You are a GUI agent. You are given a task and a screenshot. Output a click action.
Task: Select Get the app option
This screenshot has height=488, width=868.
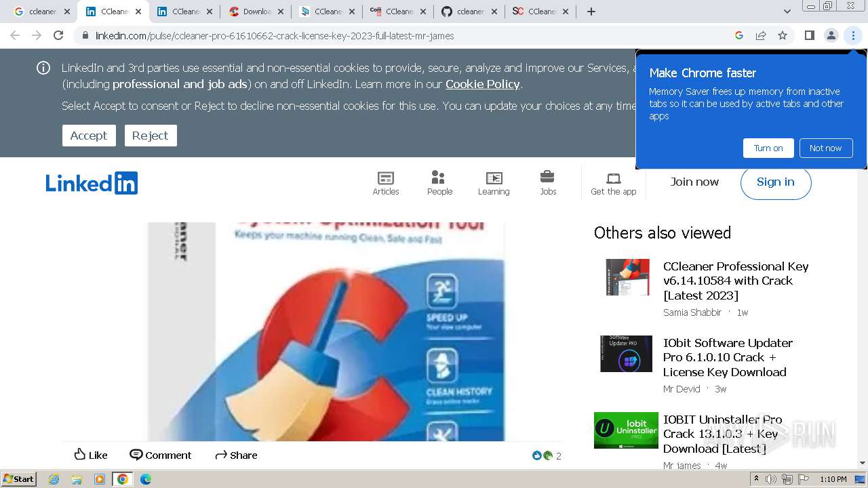click(613, 183)
